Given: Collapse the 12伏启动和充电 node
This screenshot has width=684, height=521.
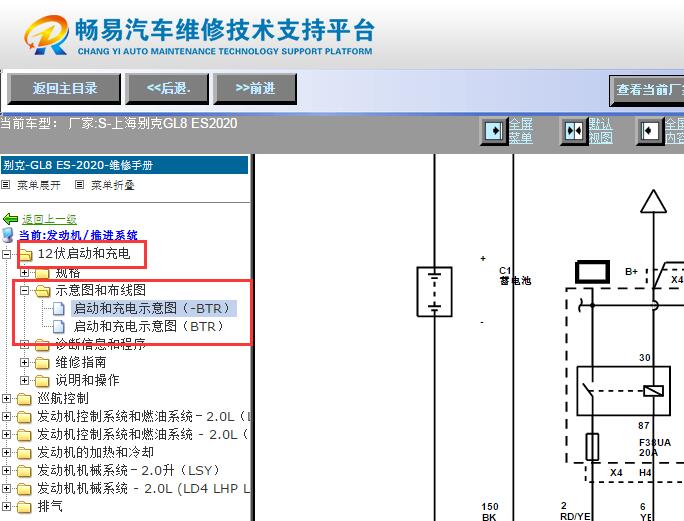Looking at the screenshot, I should (7, 254).
